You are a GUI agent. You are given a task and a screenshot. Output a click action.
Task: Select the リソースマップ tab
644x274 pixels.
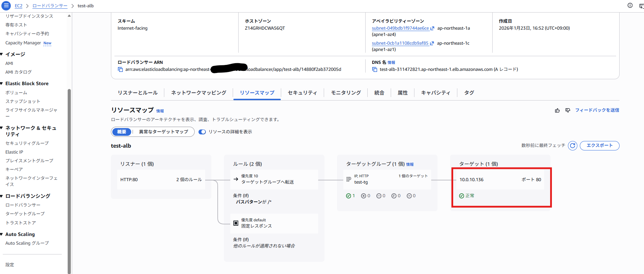tap(257, 93)
